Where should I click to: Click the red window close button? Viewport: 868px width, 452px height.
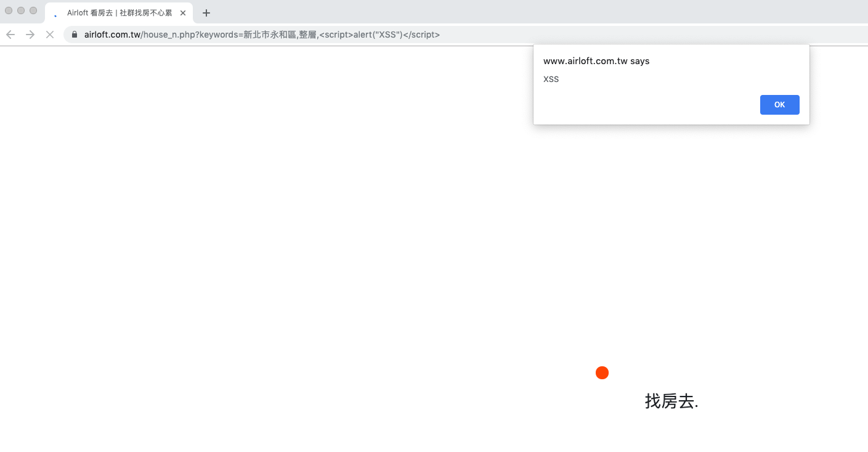[x=9, y=10]
